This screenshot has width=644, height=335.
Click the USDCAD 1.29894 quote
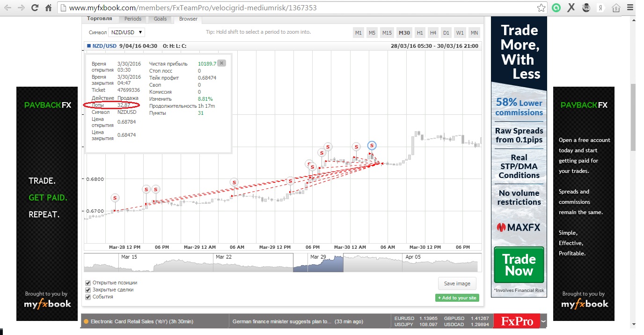(x=466, y=324)
